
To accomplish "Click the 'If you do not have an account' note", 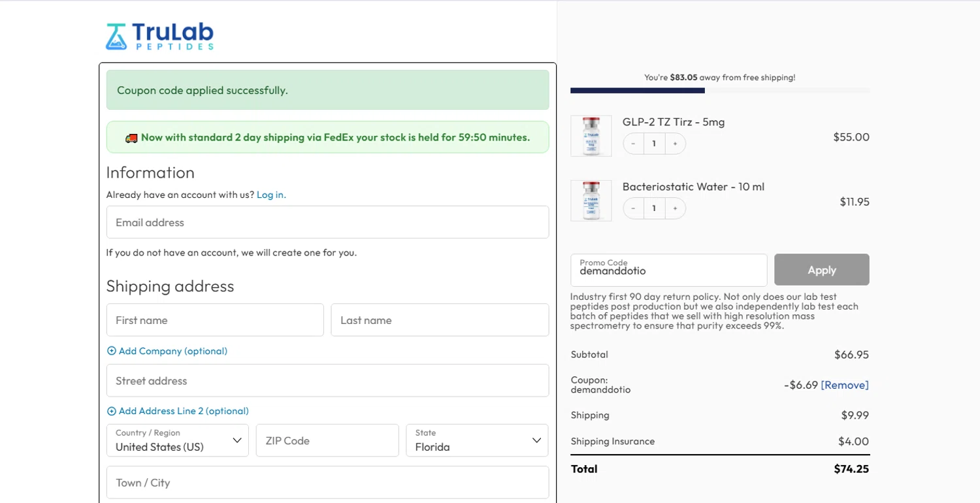I will [231, 252].
